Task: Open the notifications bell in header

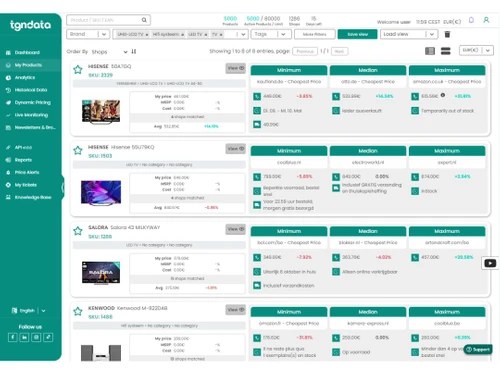Action: click(x=471, y=20)
